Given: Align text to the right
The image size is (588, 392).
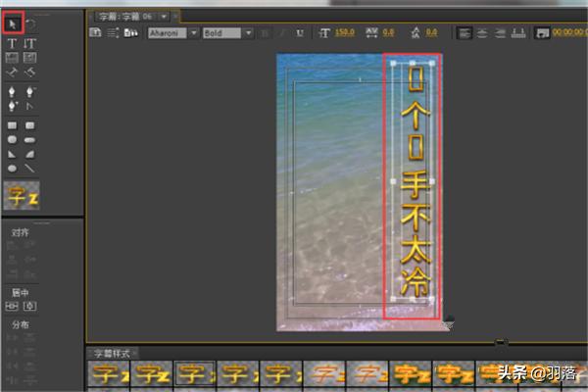Looking at the screenshot, I should pos(500,33).
